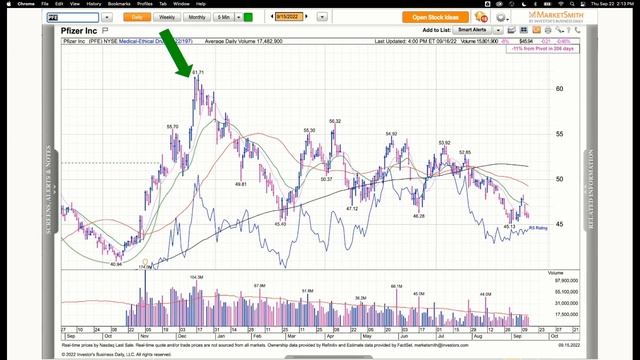Viewport: 640px width, 360px height.
Task: Click the earnings marker circle near November
Action: (x=145, y=262)
